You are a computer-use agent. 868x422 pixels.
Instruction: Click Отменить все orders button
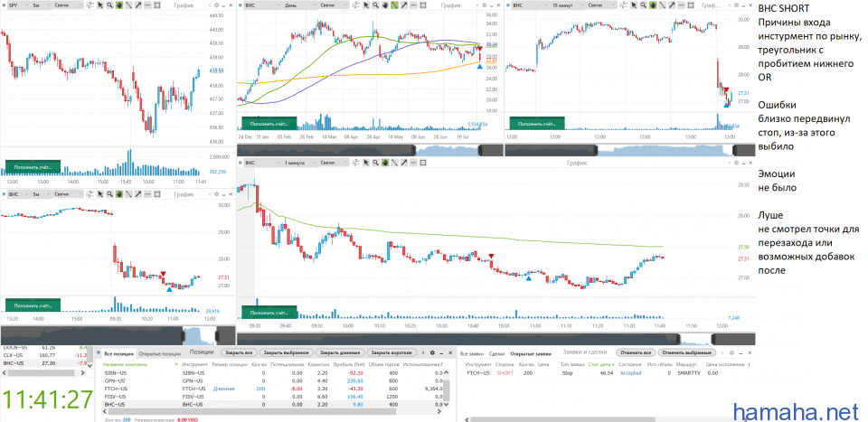coord(636,352)
